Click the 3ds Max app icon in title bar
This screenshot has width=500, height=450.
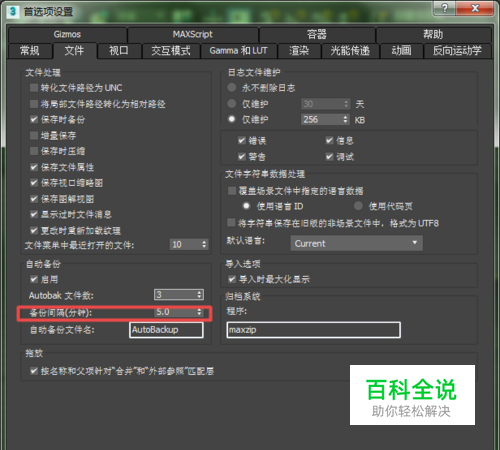[x=13, y=11]
